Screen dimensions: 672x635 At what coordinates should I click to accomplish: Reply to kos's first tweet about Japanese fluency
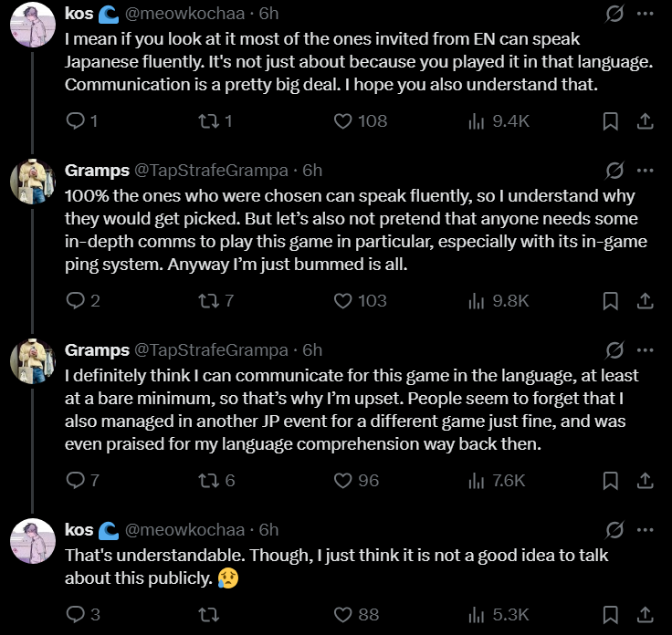(x=82, y=121)
